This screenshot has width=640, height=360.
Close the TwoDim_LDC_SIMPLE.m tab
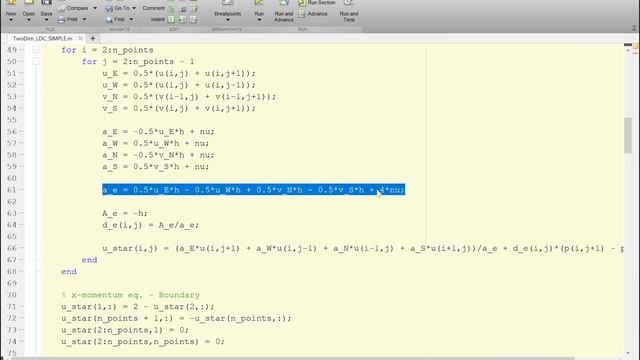(80, 38)
